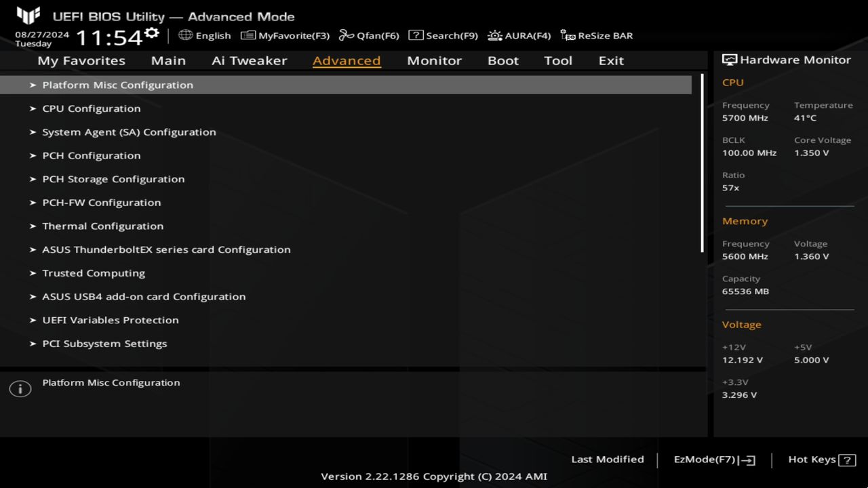Click the 65536 MB capacity value
The width and height of the screenshot is (868, 488).
[745, 291]
